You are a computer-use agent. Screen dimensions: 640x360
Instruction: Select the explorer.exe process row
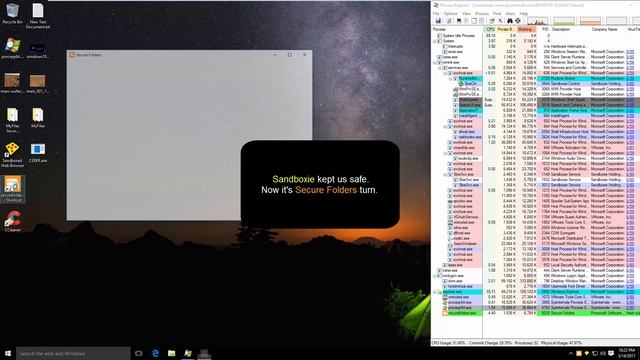click(536, 292)
